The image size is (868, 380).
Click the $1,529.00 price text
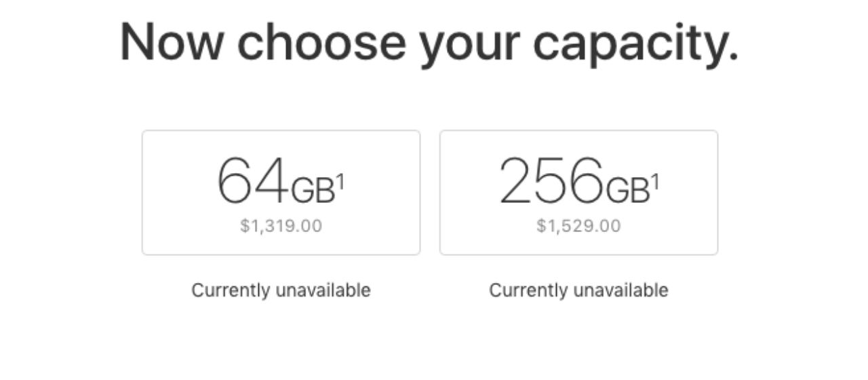[578, 226]
